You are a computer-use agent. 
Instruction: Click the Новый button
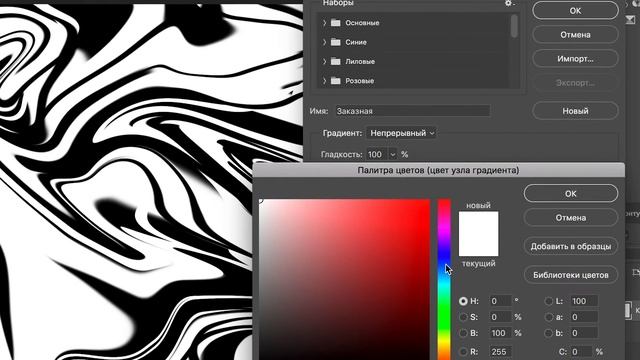(575, 111)
